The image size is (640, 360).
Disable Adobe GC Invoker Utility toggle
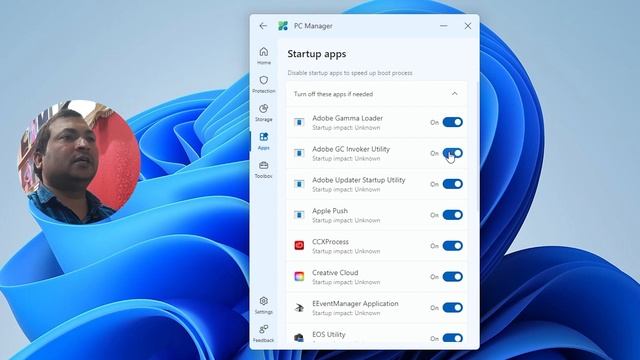pos(453,153)
